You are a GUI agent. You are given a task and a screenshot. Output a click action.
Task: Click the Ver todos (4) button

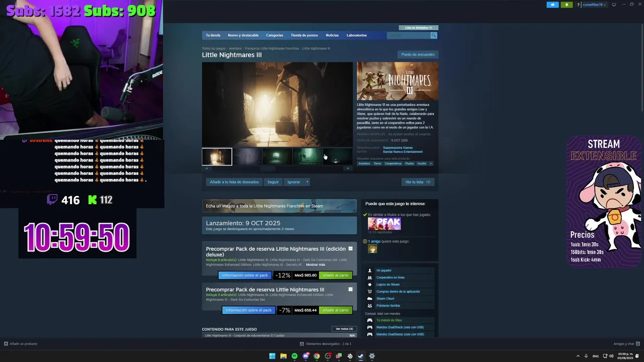point(344,329)
